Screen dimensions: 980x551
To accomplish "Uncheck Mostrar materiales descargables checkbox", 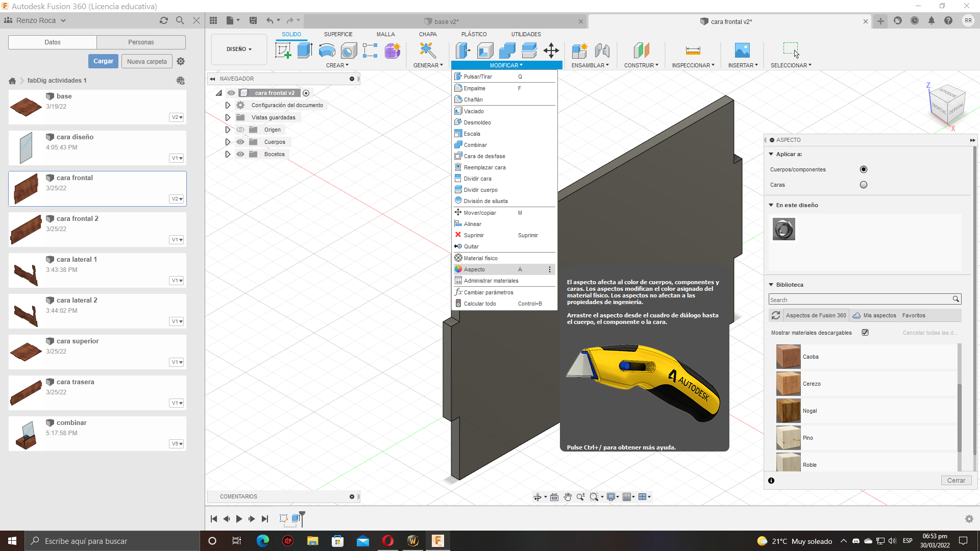I will click(x=865, y=333).
